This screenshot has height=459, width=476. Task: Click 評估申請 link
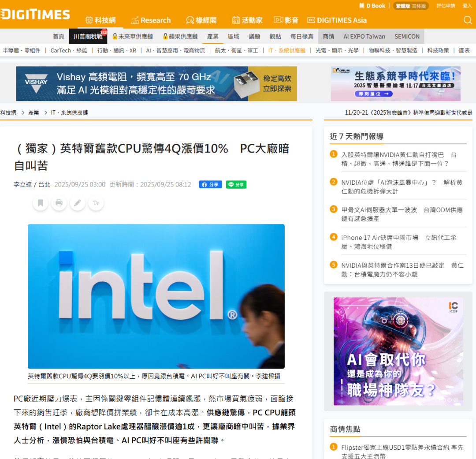click(x=446, y=6)
